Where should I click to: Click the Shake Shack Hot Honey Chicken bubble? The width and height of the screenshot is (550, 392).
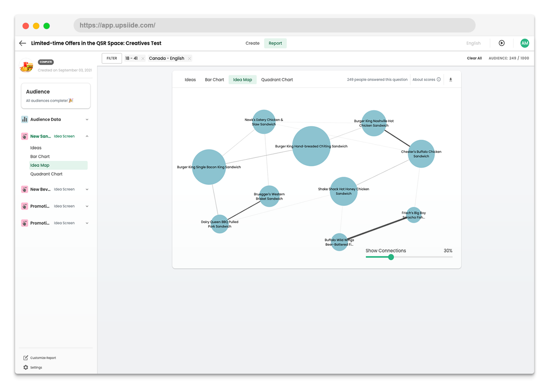[x=344, y=191]
